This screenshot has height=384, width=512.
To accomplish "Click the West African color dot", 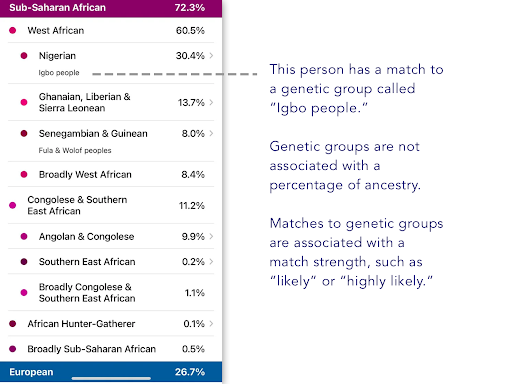I will pyautogui.click(x=13, y=31).
